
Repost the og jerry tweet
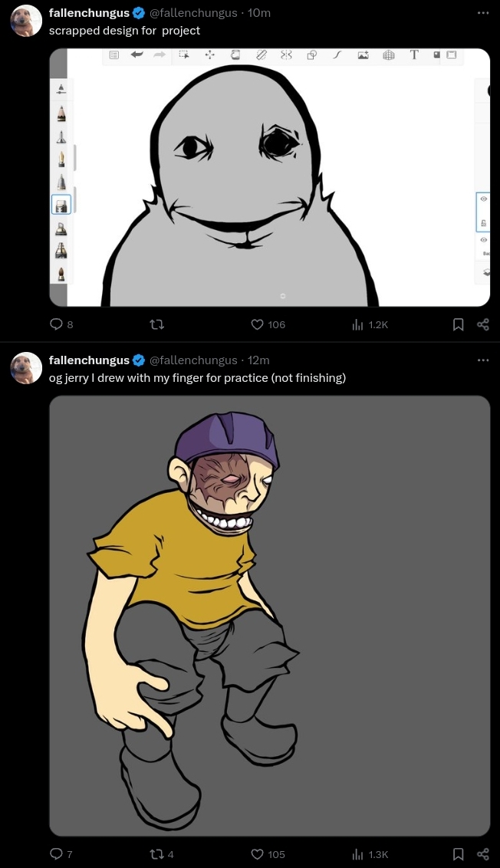[156, 854]
